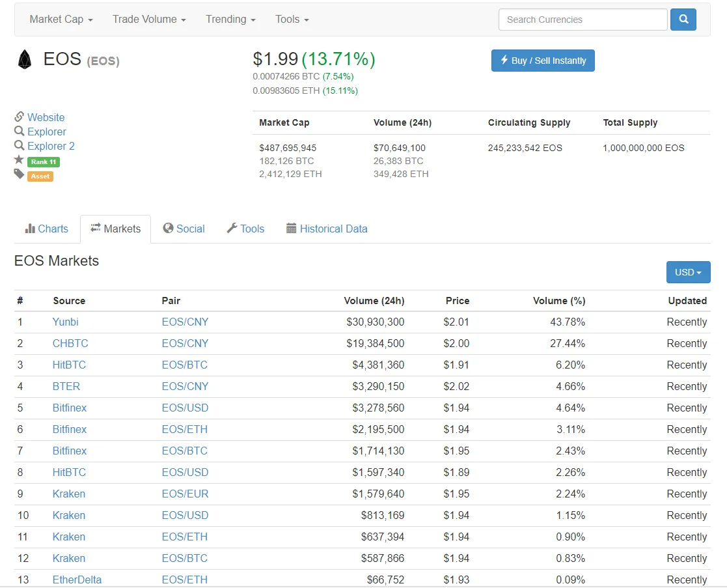The width and height of the screenshot is (727, 588).
Task: Open the Social tab
Action: [184, 229]
